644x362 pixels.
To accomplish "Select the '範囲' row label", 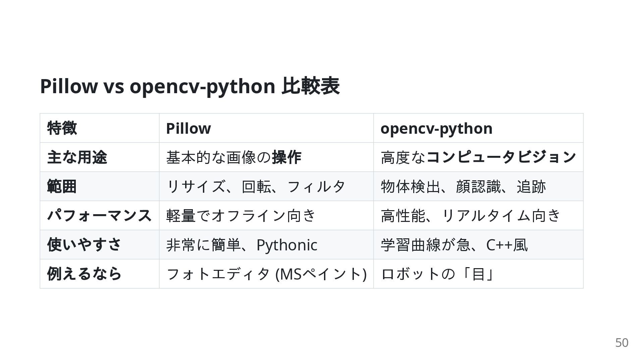I will click(x=62, y=186).
